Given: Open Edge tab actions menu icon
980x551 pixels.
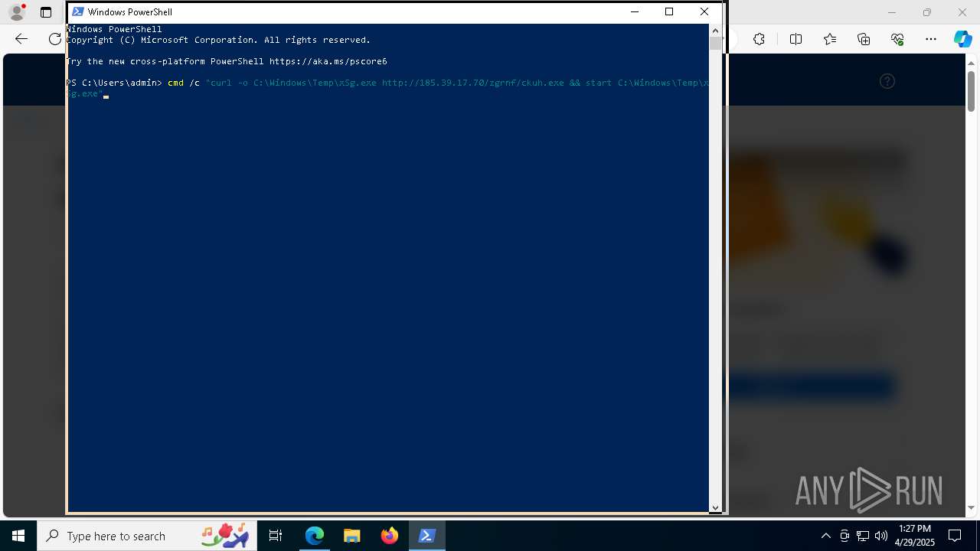Looking at the screenshot, I should tap(46, 12).
